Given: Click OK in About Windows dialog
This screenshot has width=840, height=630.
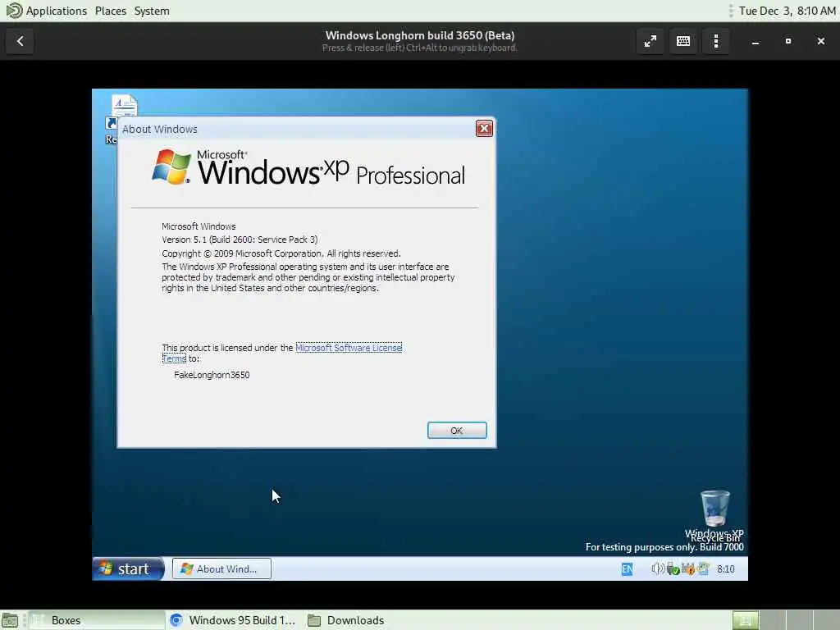Looking at the screenshot, I should (x=457, y=430).
